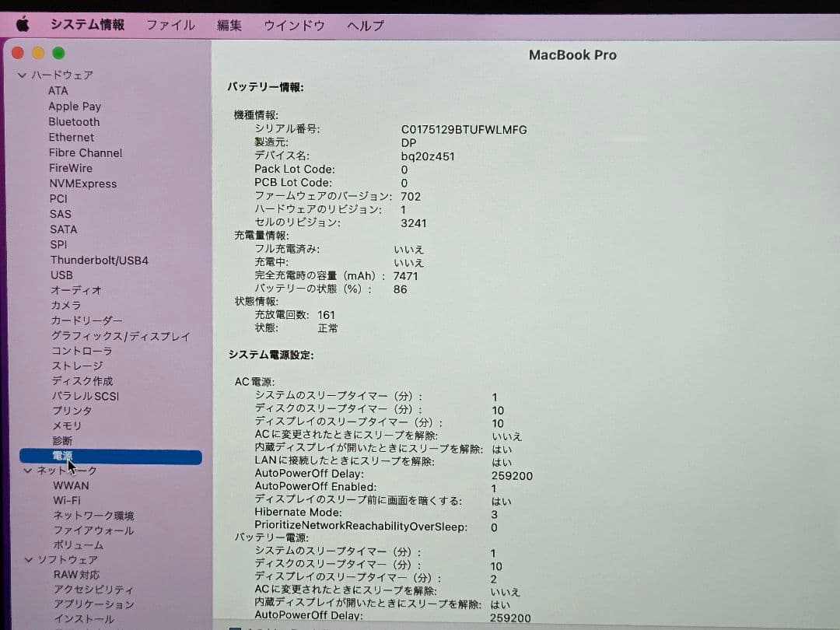
Task: Select Thunderbolt/USB4 in the sidebar
Action: tap(99, 260)
